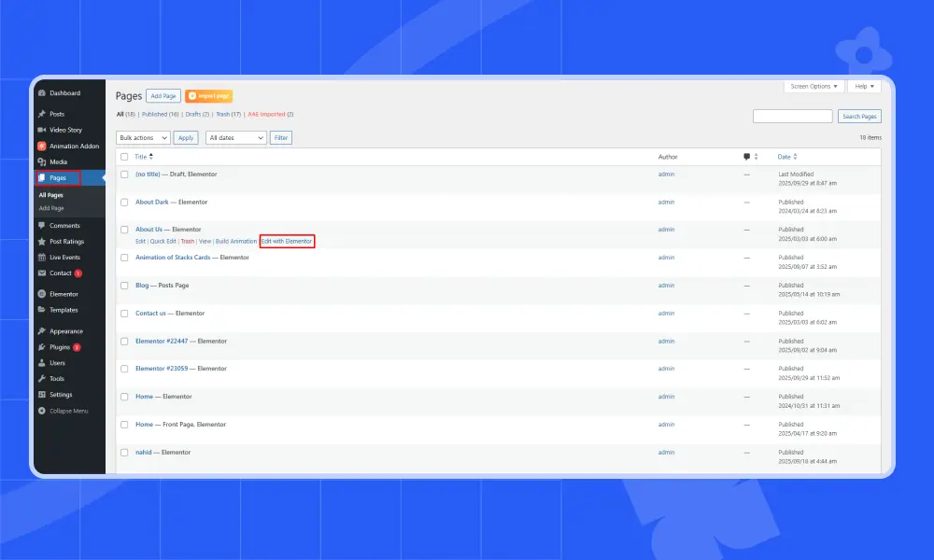This screenshot has width=934, height=560.
Task: Select the Comments bubble icon in sidebar
Action: coord(42,225)
